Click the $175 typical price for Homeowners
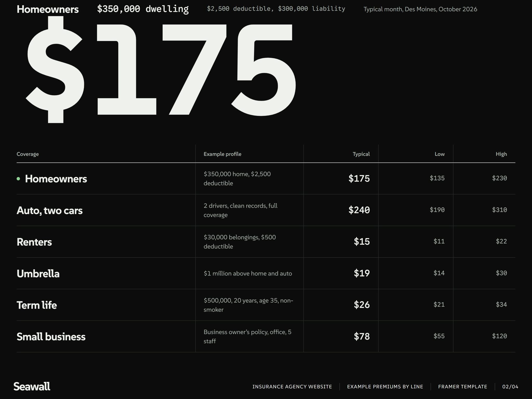Image resolution: width=532 pixels, height=399 pixels. tap(359, 178)
